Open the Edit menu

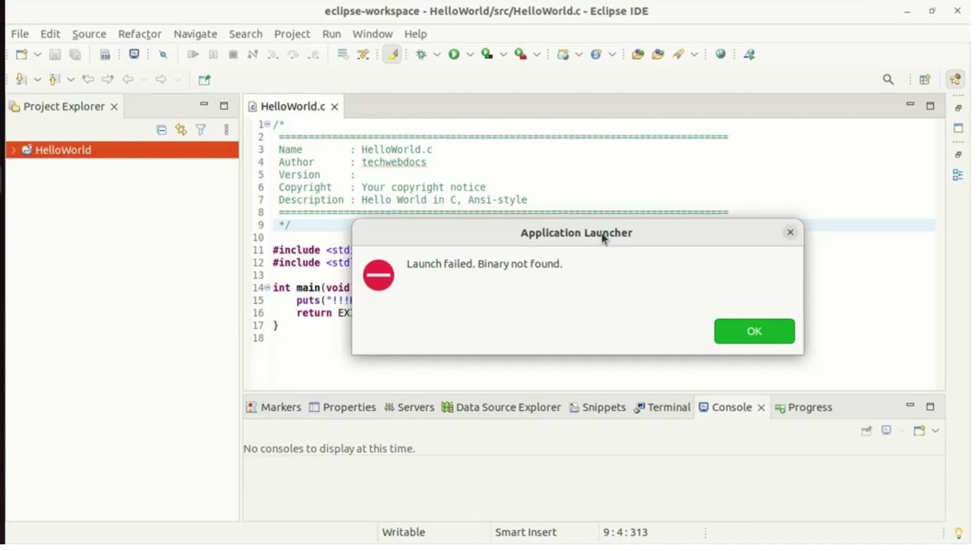(x=51, y=34)
